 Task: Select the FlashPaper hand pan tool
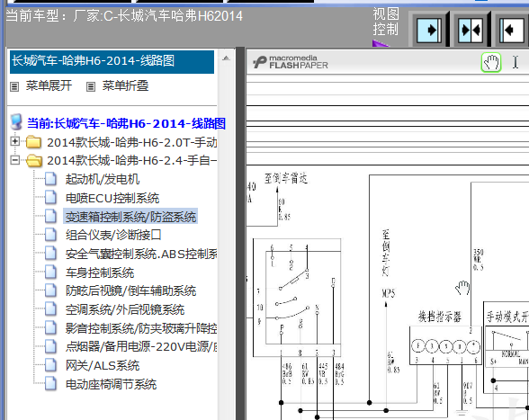tap(491, 62)
